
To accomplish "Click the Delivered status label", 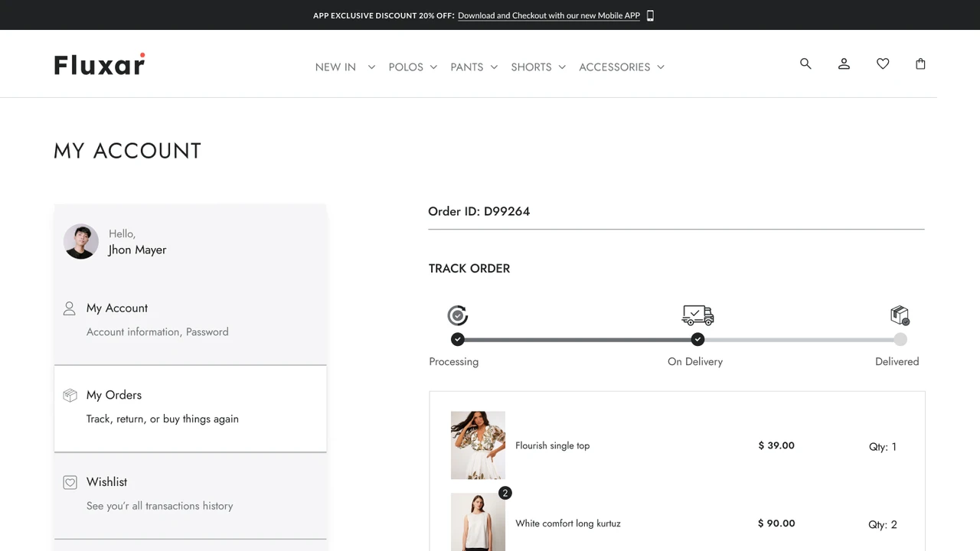I will (x=897, y=361).
